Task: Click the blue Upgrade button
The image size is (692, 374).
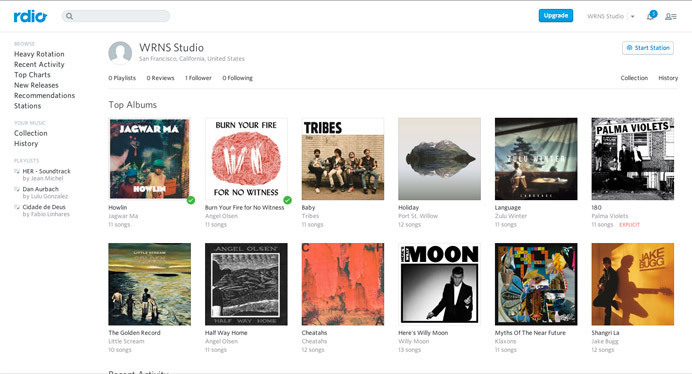Action: 556,15
